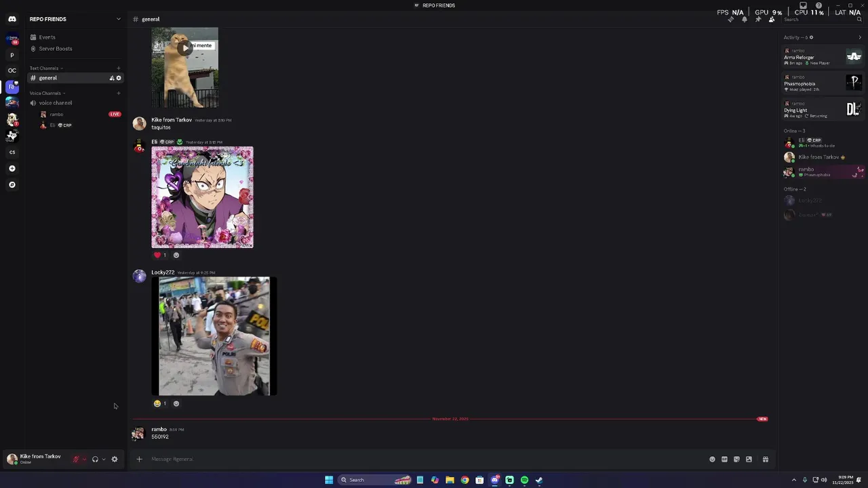Collapse the Voice Channels category
Image resolution: width=868 pixels, height=488 pixels.
[47, 94]
